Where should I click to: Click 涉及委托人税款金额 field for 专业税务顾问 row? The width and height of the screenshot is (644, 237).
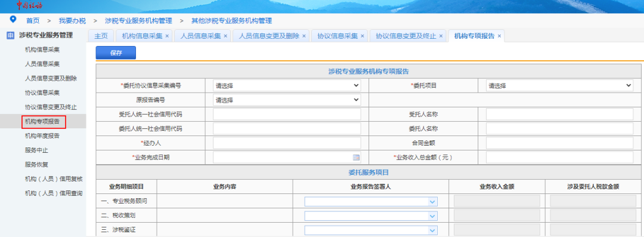pyautogui.click(x=593, y=201)
